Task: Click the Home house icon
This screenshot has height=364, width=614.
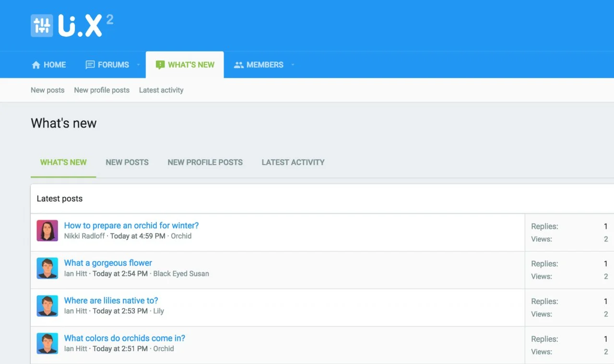Action: (x=36, y=65)
